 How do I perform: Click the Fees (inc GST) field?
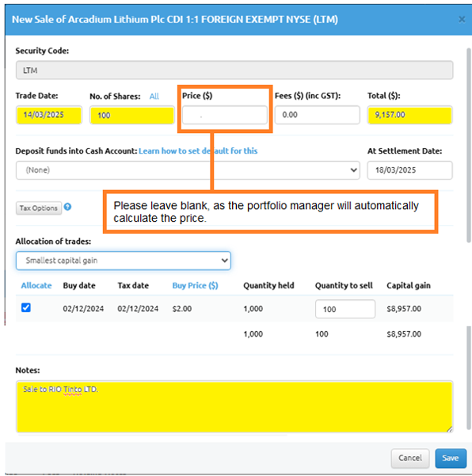(x=318, y=115)
